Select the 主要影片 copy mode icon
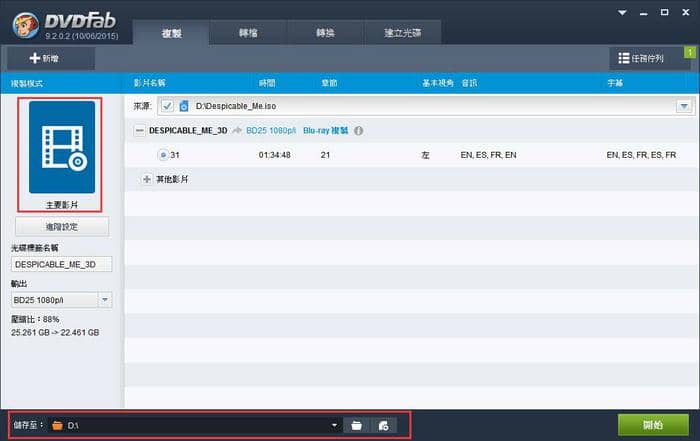 pos(62,147)
